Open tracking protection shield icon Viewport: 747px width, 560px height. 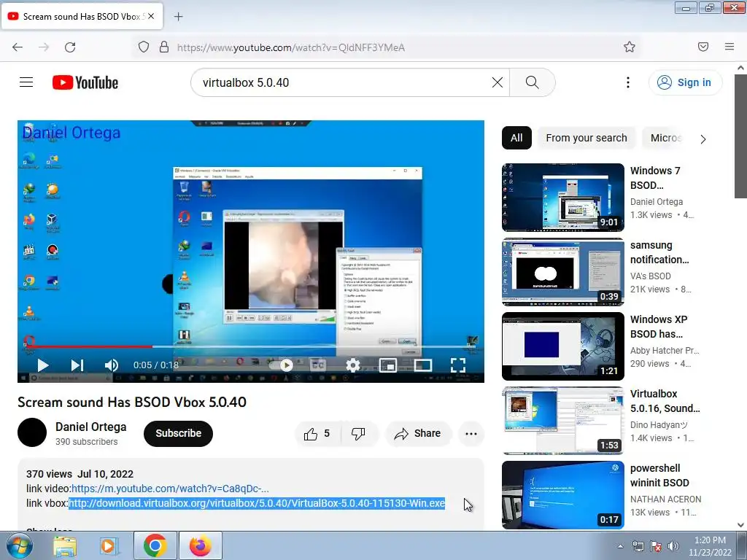[144, 47]
